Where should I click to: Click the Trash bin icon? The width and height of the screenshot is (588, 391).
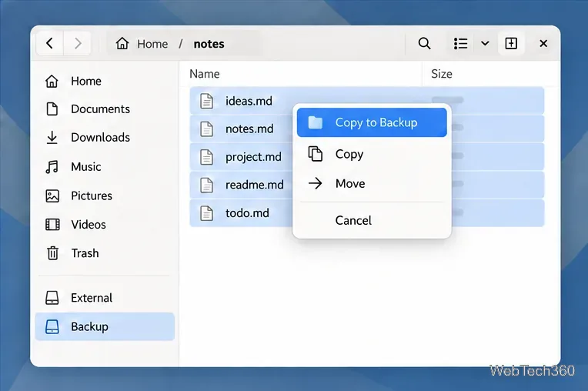(52, 253)
